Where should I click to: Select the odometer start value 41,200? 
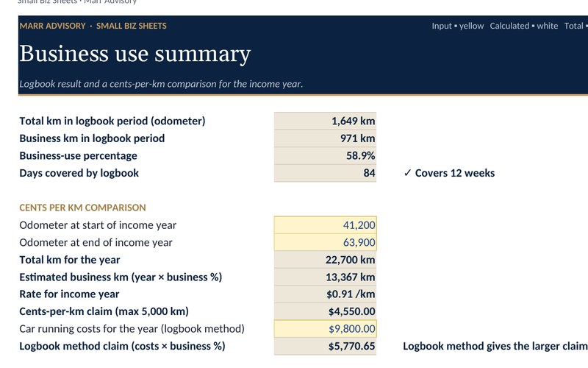[x=325, y=225]
